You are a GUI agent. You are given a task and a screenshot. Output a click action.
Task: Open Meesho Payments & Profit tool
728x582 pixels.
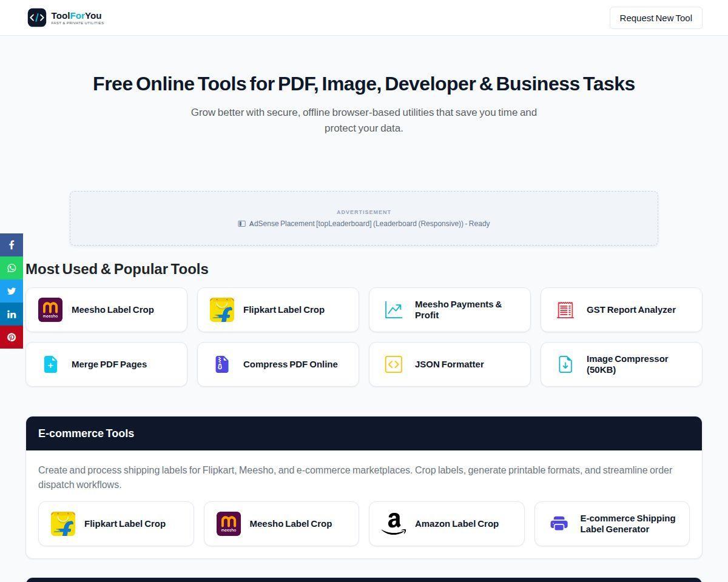point(450,310)
